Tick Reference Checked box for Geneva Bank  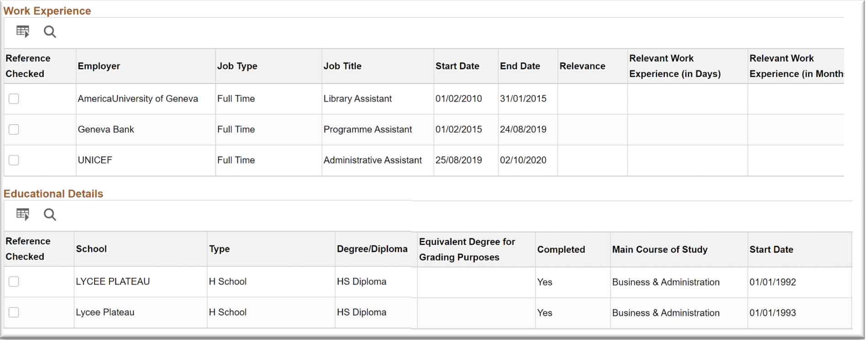tap(14, 129)
